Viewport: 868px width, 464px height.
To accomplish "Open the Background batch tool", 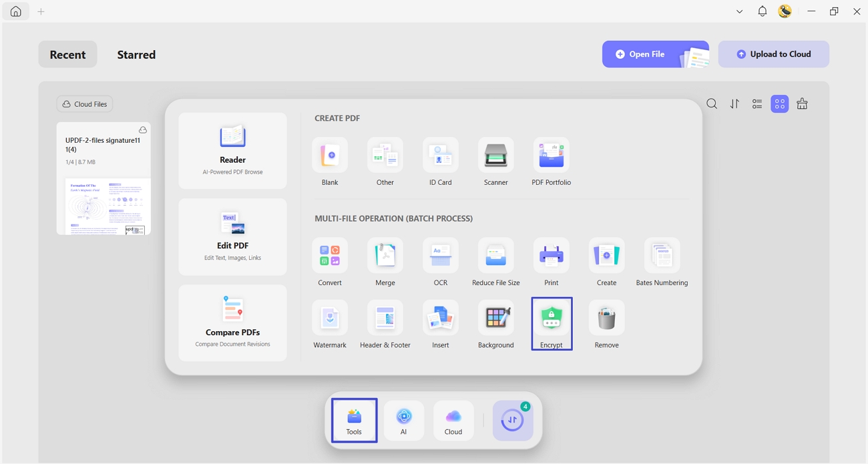I will point(496,318).
